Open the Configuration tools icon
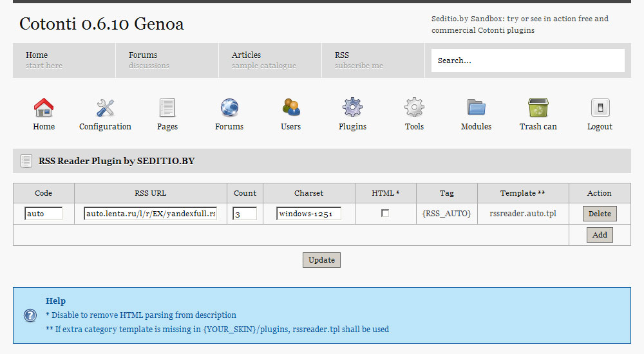This screenshot has width=644, height=354. (x=105, y=108)
